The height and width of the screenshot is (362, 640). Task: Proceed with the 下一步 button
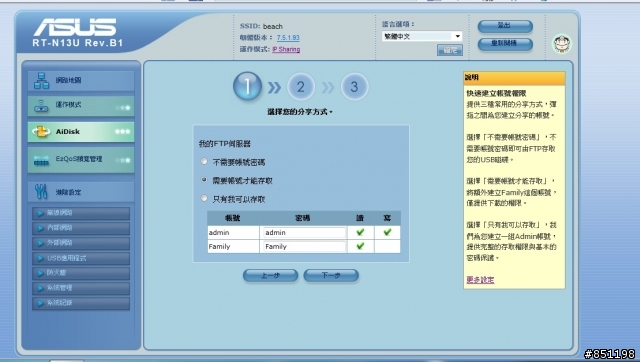(331, 275)
